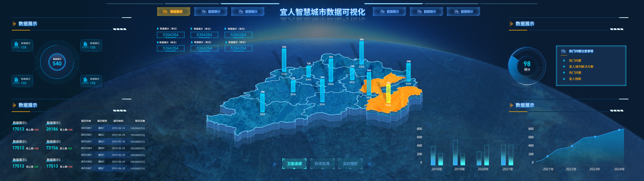644x181 pixels.
Task: Click the building icon in the bottom-right 135 card
Action: tap(86, 80)
